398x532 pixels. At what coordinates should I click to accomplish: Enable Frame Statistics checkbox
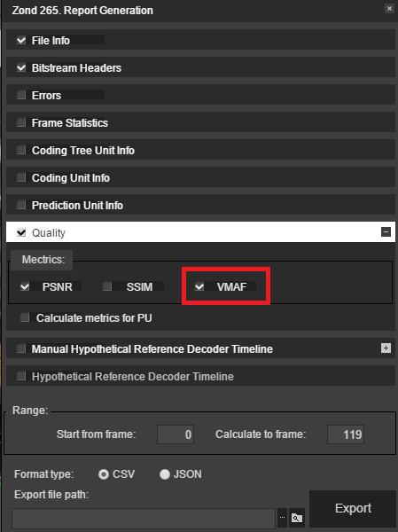(21, 122)
